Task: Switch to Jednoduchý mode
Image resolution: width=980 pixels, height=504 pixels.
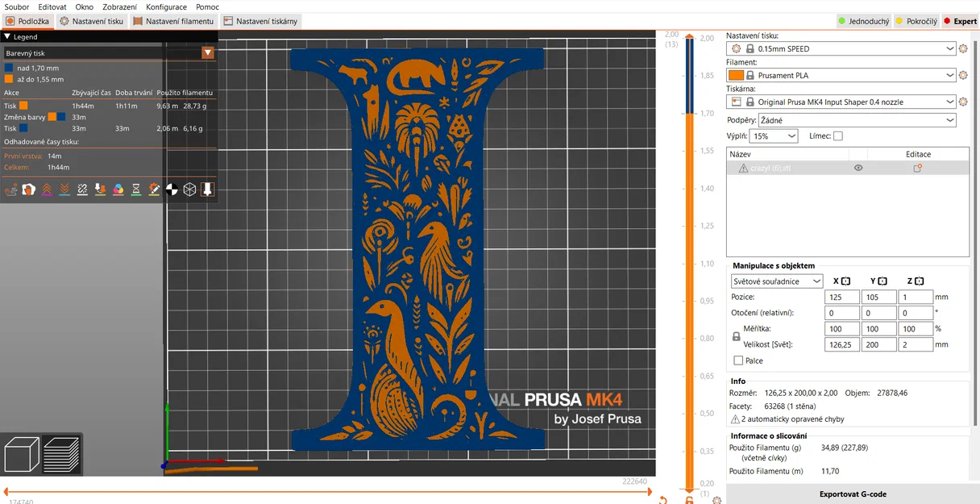Action: (864, 21)
